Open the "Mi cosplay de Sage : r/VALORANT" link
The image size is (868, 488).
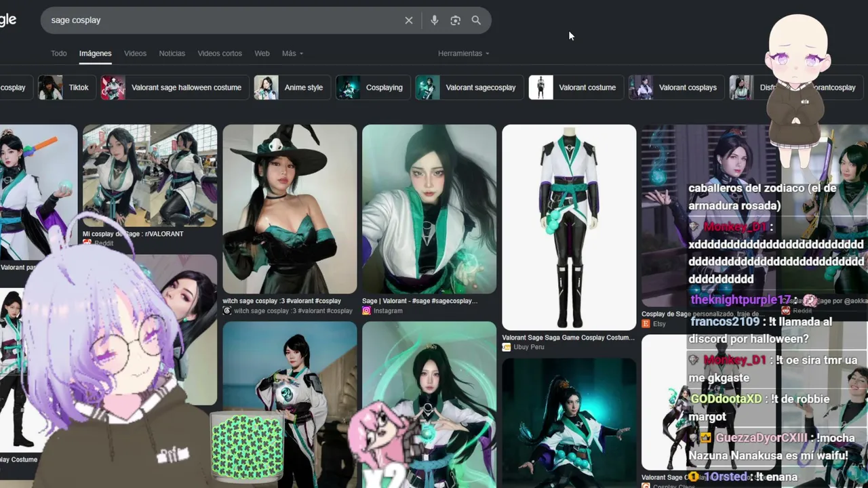[x=133, y=234]
